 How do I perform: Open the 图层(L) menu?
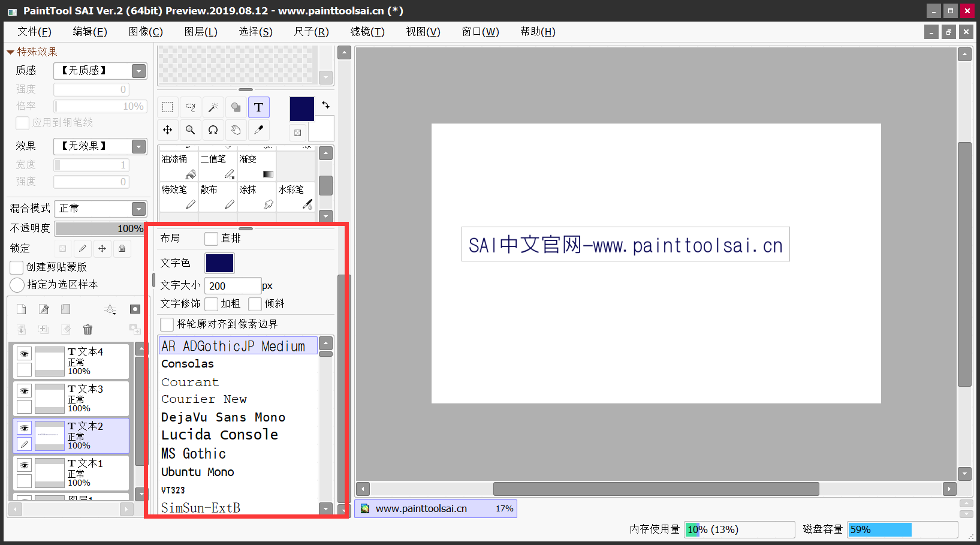point(201,32)
